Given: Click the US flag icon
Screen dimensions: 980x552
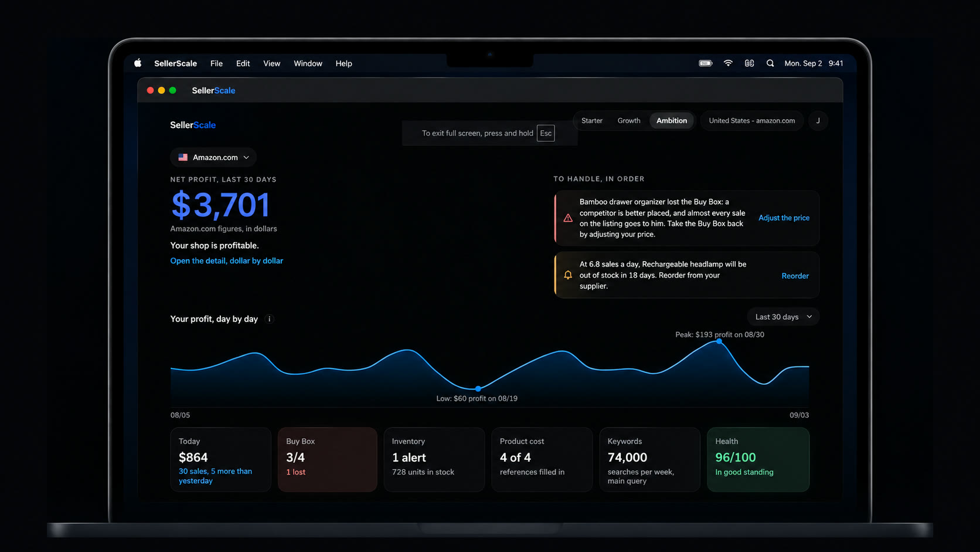Looking at the screenshot, I should (183, 157).
